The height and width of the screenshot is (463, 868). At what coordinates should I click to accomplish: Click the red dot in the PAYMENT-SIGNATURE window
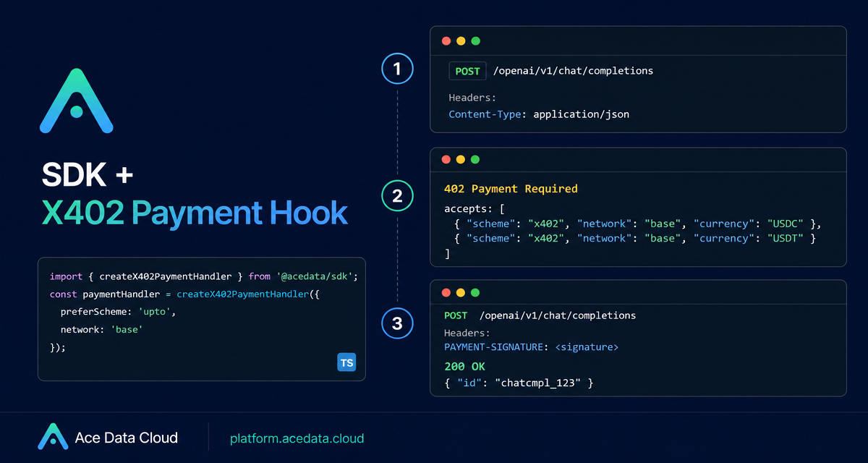[446, 293]
